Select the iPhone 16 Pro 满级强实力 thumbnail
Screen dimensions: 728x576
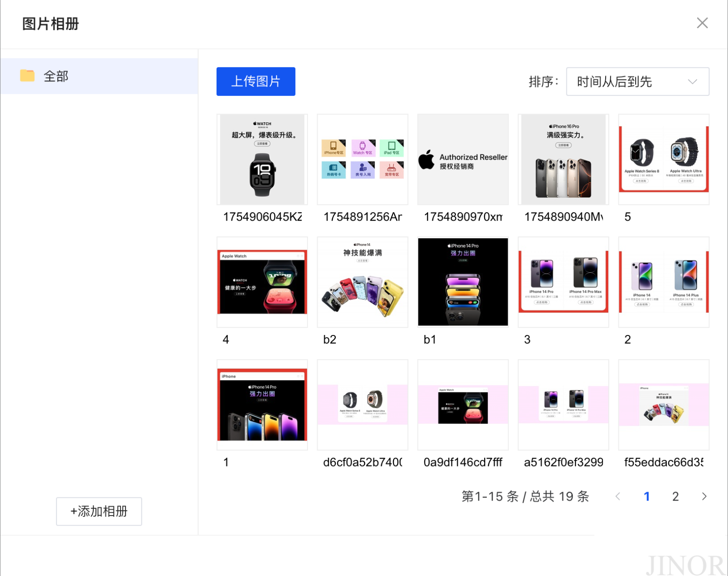click(x=563, y=159)
